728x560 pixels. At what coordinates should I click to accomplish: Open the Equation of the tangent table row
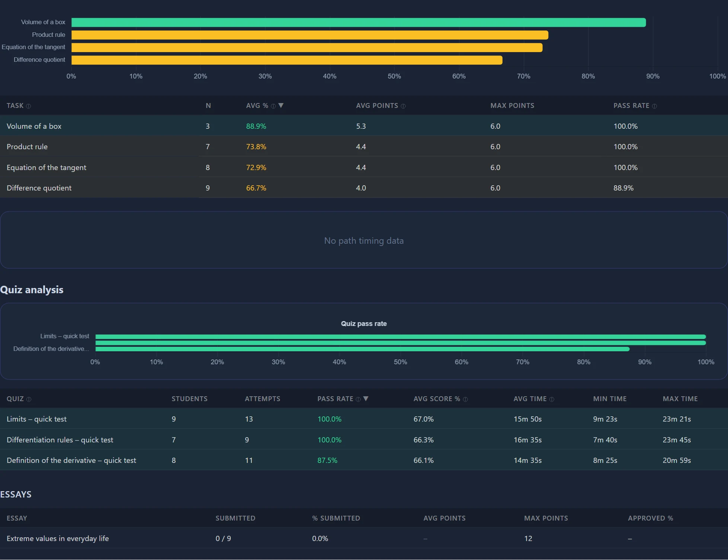click(x=364, y=167)
